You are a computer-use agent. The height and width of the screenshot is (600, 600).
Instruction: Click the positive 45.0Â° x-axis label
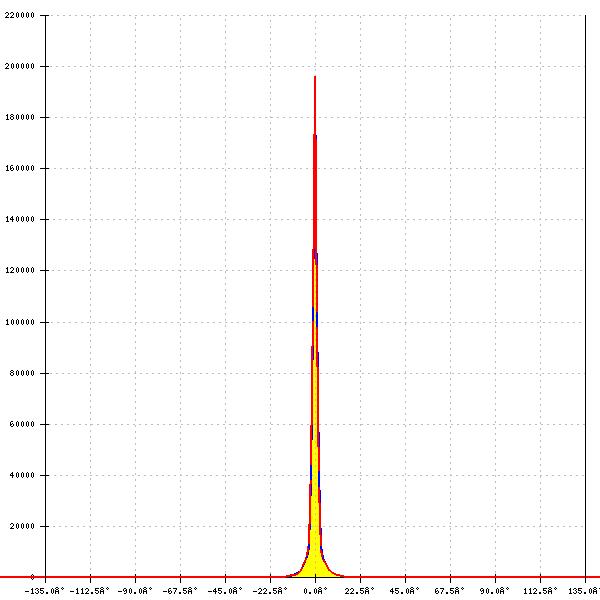pos(404,591)
